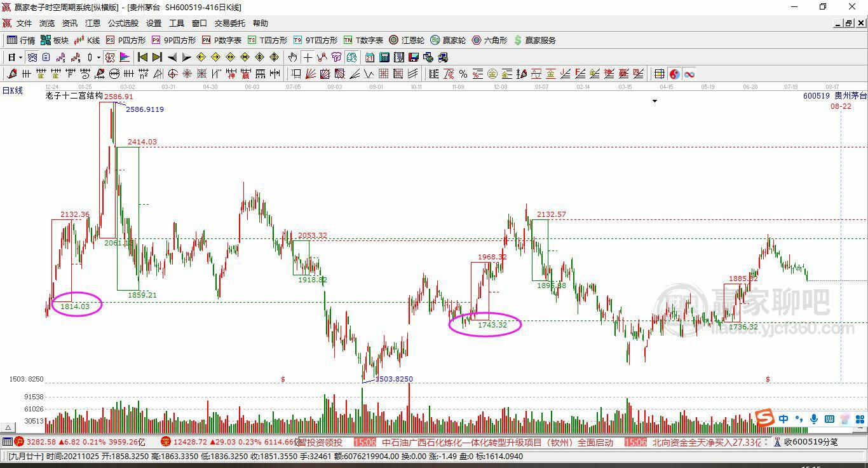Expand the 日 period dropdown
Screen dimensions: 868x468
tap(20, 57)
